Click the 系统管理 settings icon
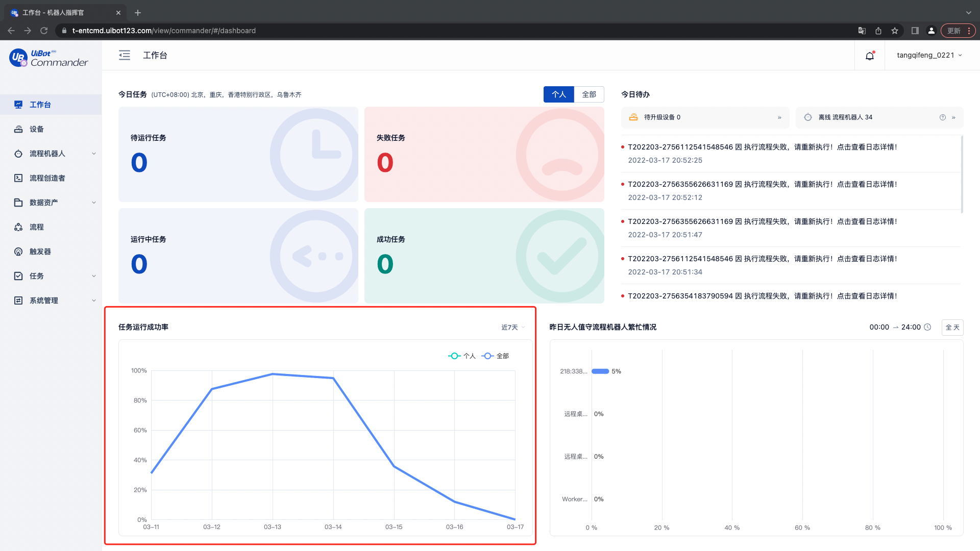Image resolution: width=980 pixels, height=551 pixels. click(x=18, y=300)
